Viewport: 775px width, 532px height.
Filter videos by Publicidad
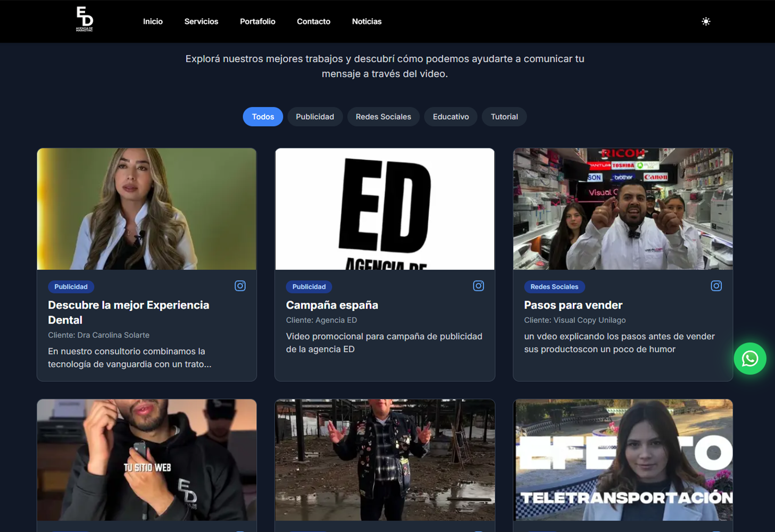315,117
